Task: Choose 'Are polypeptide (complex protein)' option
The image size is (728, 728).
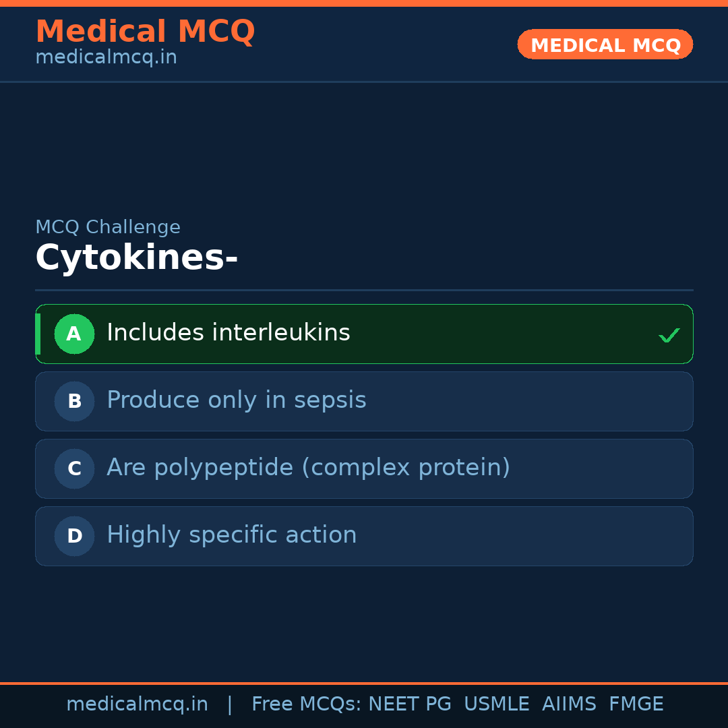Action: pyautogui.click(x=308, y=468)
